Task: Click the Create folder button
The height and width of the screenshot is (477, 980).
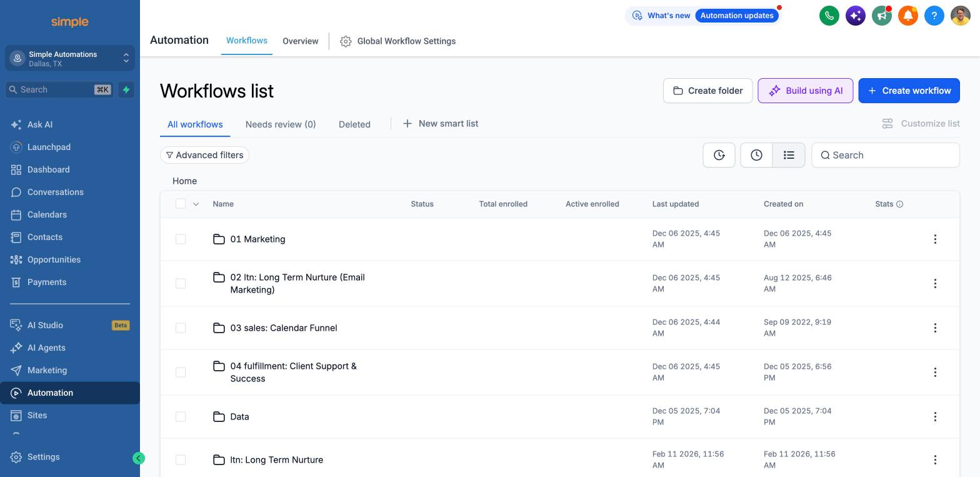Action: (x=708, y=91)
